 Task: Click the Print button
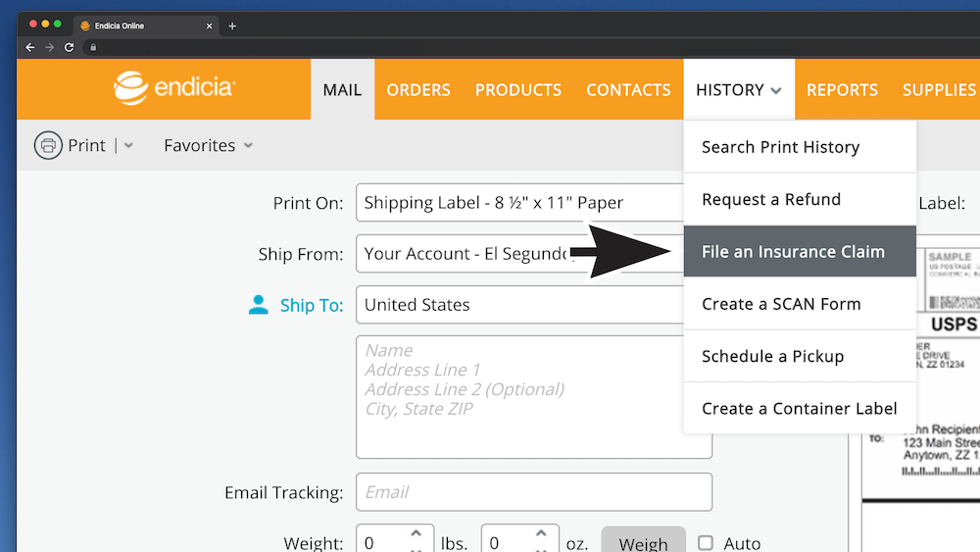pos(70,146)
